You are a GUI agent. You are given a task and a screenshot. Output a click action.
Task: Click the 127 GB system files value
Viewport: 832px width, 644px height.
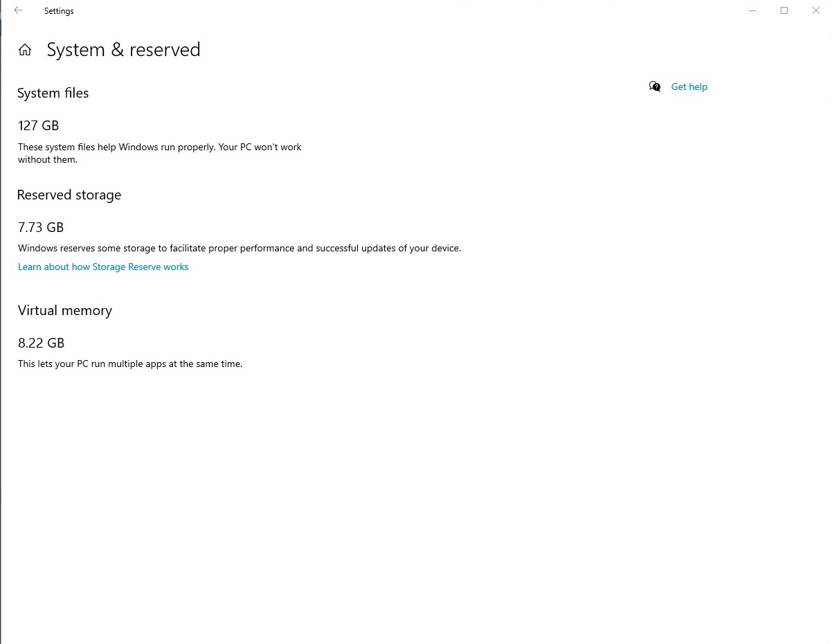(x=39, y=125)
